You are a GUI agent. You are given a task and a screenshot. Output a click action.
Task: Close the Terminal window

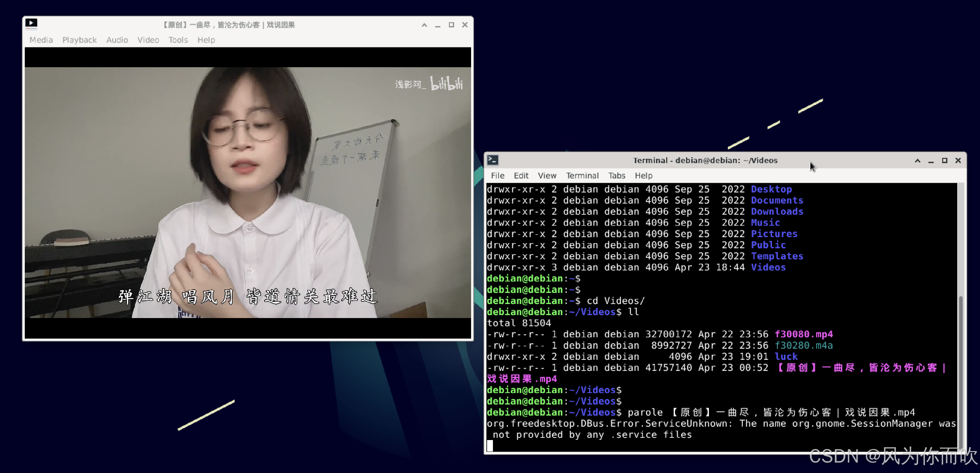958,160
